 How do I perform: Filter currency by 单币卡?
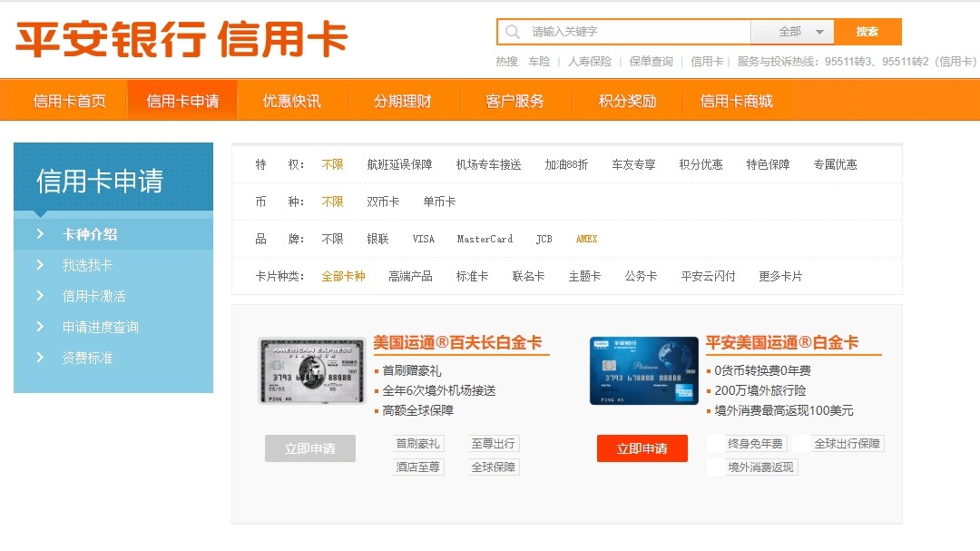[x=439, y=202]
